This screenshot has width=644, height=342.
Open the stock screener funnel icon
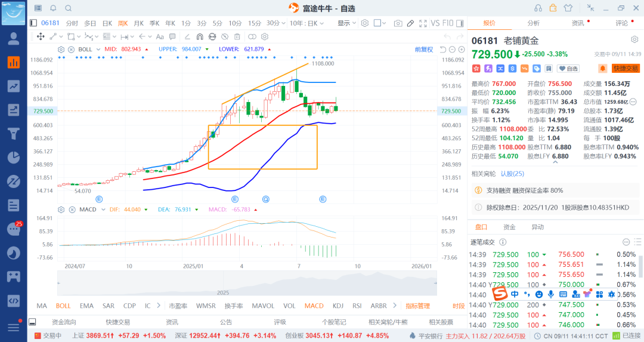(x=14, y=134)
